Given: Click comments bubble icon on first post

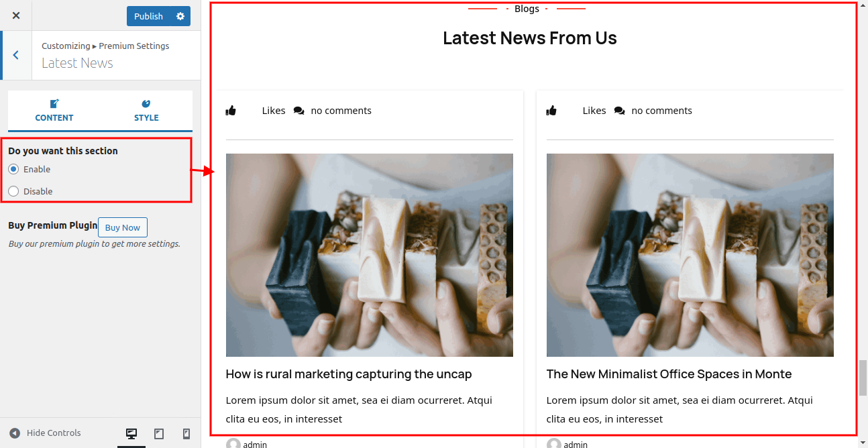Looking at the screenshot, I should pos(299,111).
